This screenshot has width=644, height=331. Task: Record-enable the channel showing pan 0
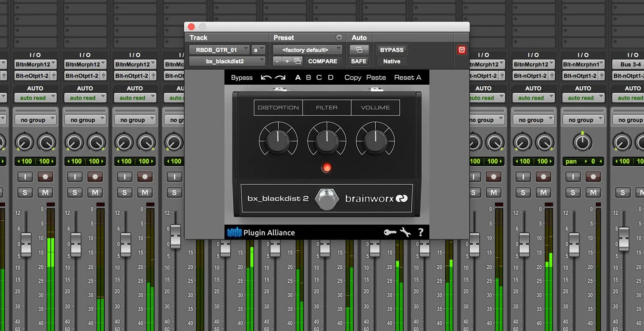[593, 177]
